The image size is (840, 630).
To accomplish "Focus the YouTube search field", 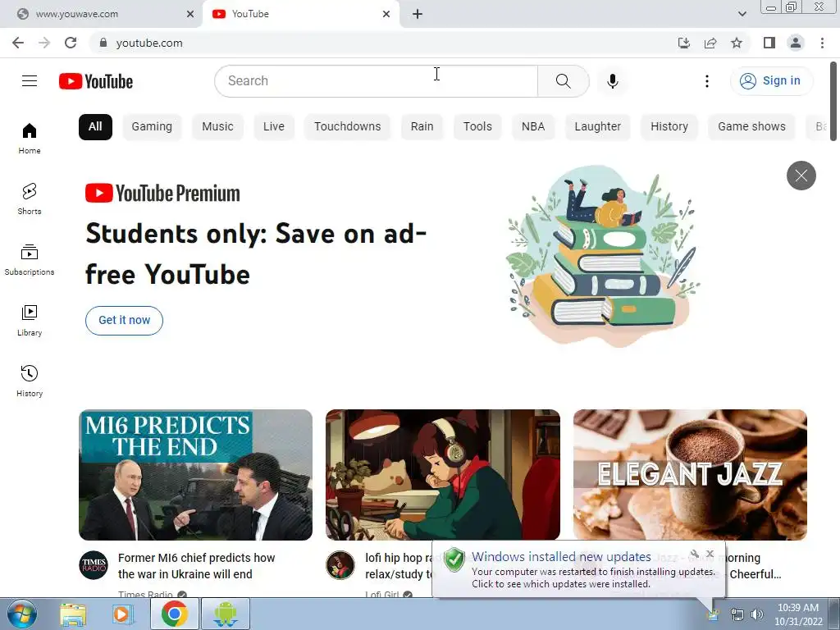I will [x=376, y=81].
